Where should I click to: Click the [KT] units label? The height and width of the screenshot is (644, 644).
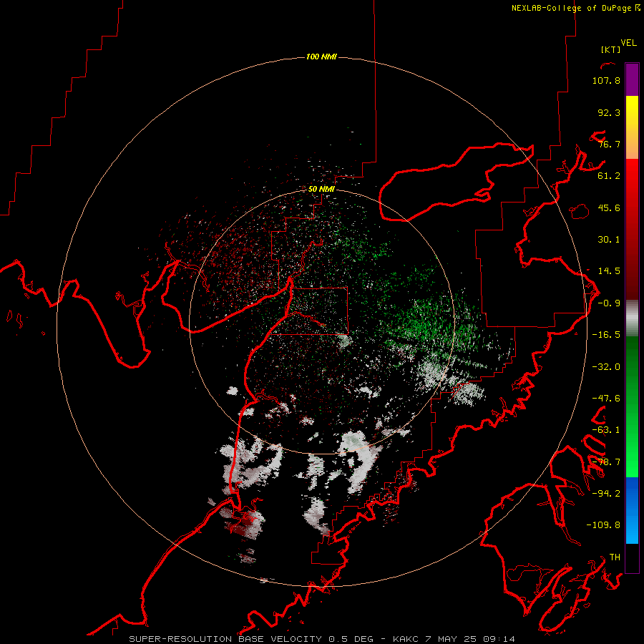coord(610,49)
